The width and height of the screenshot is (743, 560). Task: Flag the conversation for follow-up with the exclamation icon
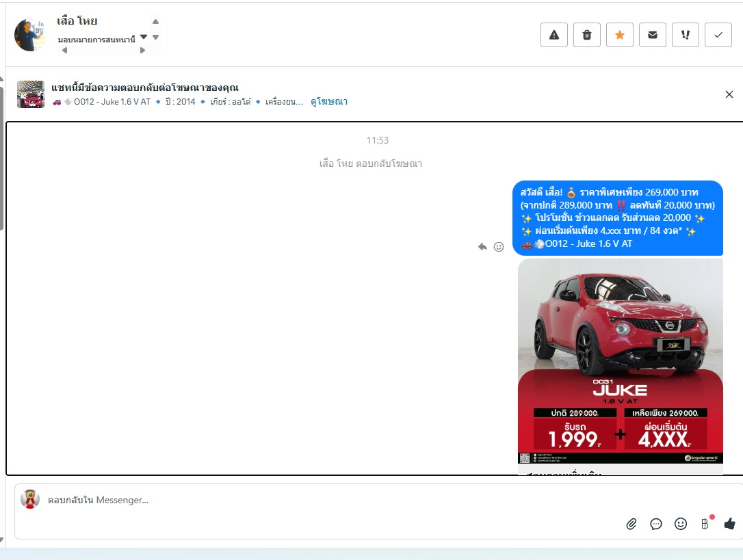click(686, 35)
